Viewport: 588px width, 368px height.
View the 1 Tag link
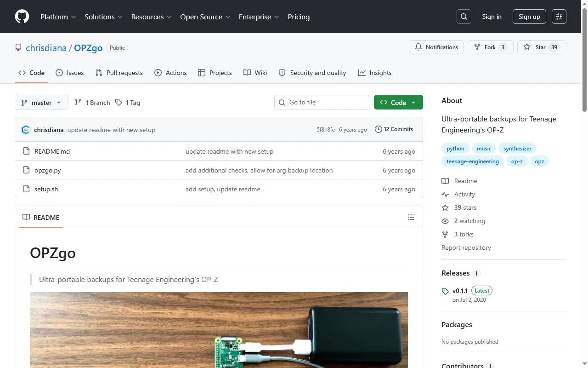click(x=128, y=103)
